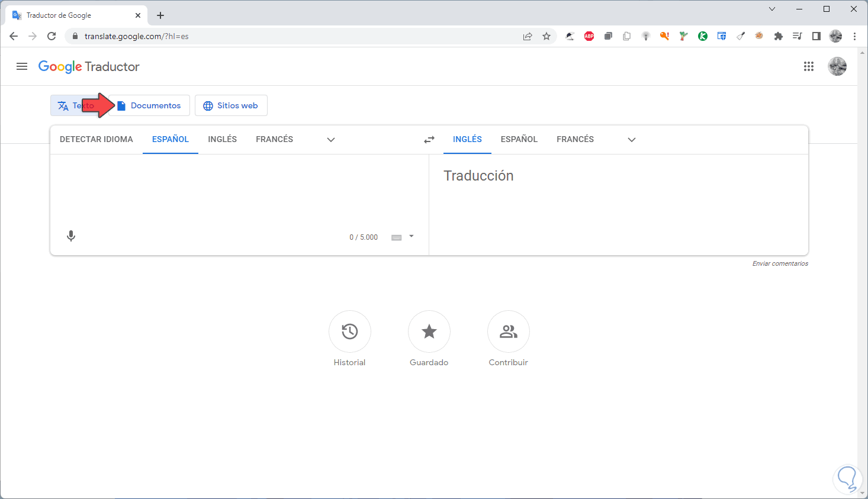Viewport: 868px width, 499px height.
Task: Expand more source languages
Action: (x=331, y=140)
